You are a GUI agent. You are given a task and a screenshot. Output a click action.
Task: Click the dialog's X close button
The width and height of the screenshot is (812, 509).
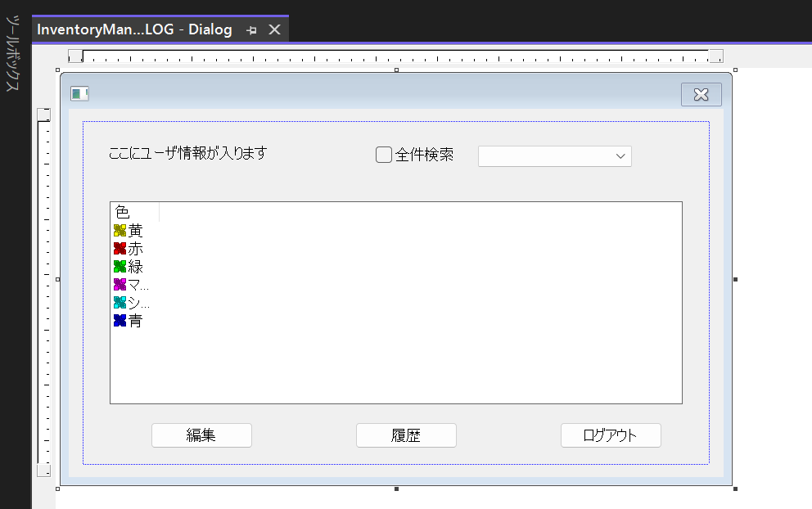tap(701, 94)
